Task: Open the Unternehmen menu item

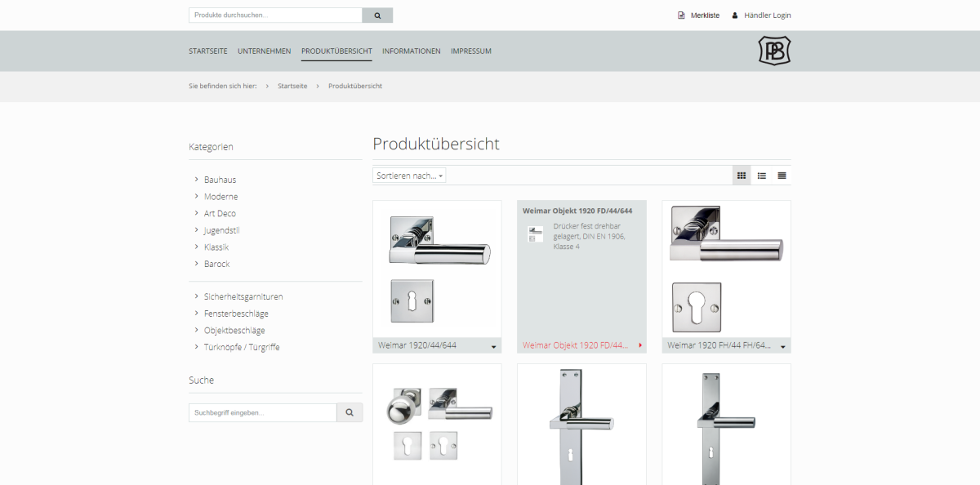Action: (265, 51)
